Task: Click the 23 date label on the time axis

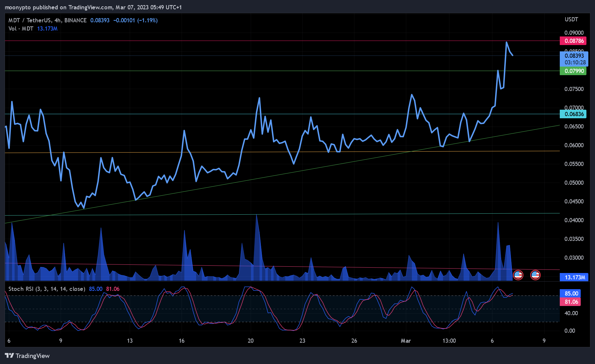Action: tap(302, 341)
